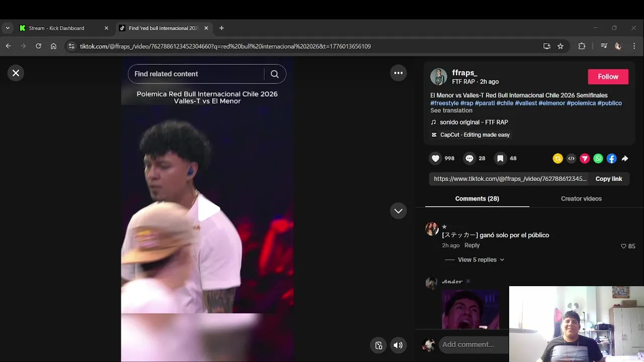Open sonido original - FTF RAP sound
Screen dimensions: 644x362
pos(473,122)
